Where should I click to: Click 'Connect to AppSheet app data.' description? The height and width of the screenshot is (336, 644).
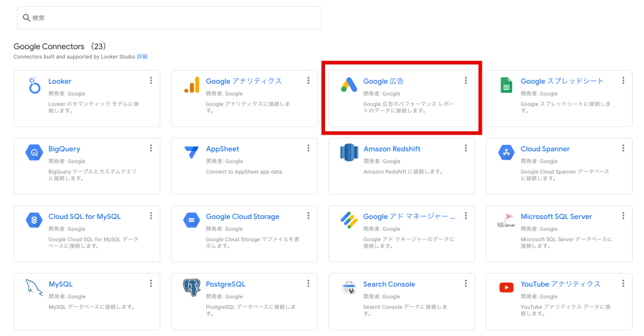[245, 172]
